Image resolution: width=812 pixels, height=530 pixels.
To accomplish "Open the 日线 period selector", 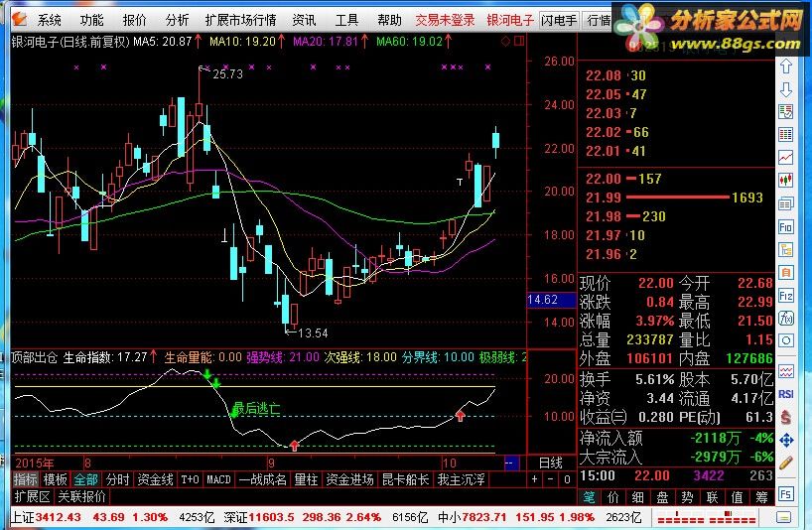I will tap(551, 463).
